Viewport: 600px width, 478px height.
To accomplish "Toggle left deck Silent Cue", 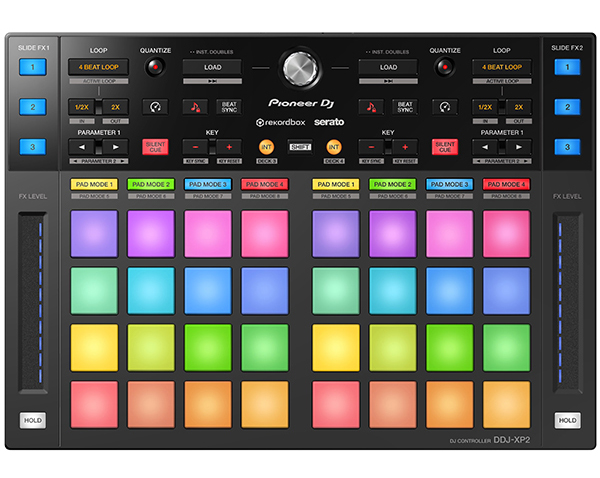I will [155, 147].
